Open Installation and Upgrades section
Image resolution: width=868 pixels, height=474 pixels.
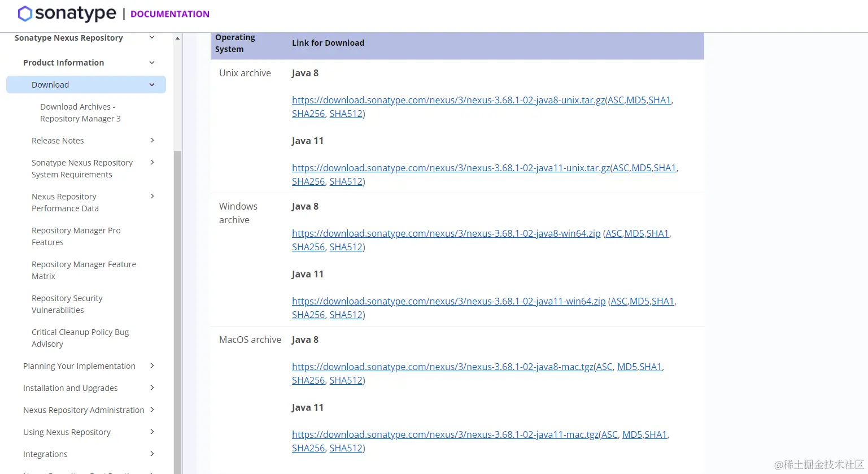point(71,388)
